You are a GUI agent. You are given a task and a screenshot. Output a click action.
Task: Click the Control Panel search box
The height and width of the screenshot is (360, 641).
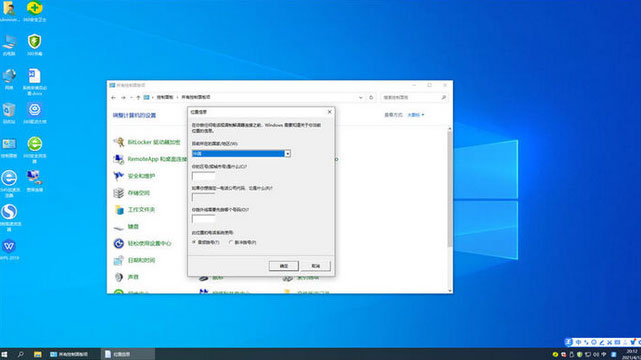point(414,98)
